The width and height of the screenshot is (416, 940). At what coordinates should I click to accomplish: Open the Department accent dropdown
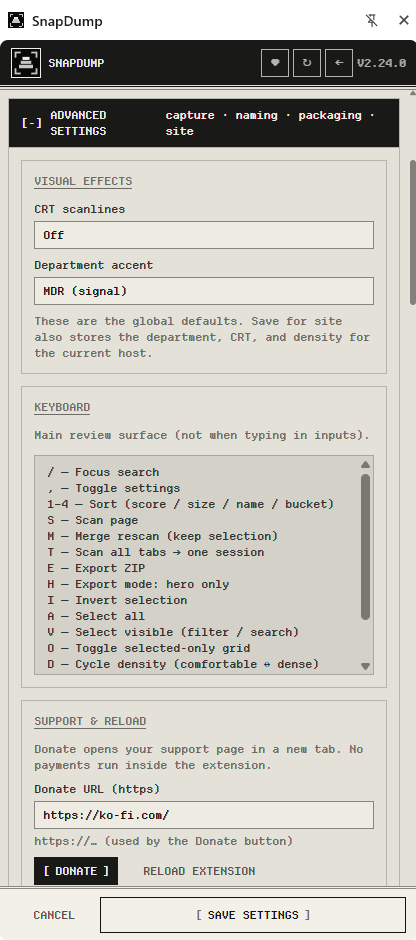(204, 291)
